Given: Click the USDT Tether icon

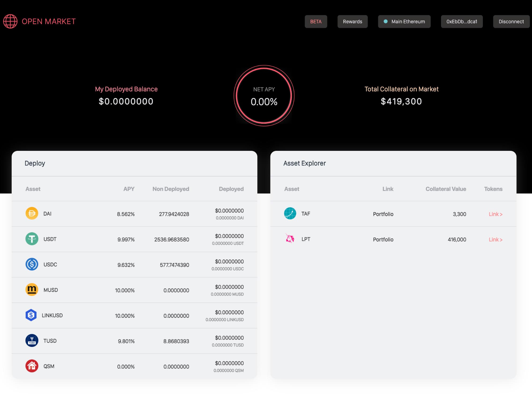Looking at the screenshot, I should tap(32, 239).
